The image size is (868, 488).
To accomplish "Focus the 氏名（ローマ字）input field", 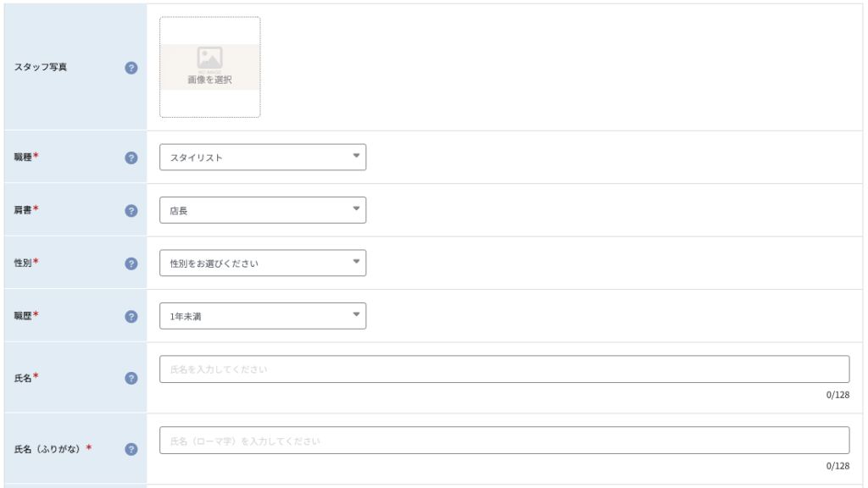I will (x=504, y=441).
